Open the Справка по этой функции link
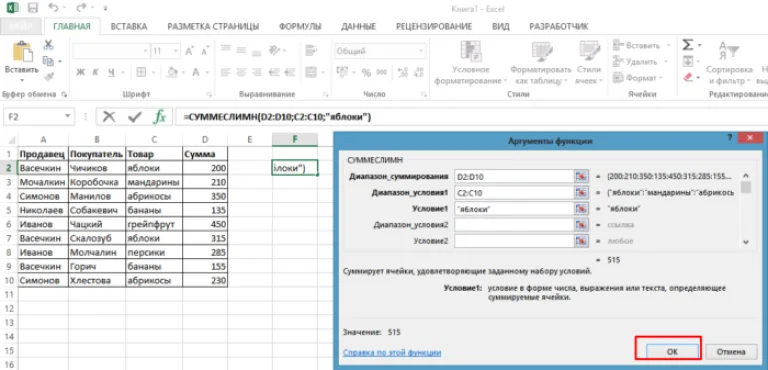The width and height of the screenshot is (768, 370). click(x=392, y=352)
